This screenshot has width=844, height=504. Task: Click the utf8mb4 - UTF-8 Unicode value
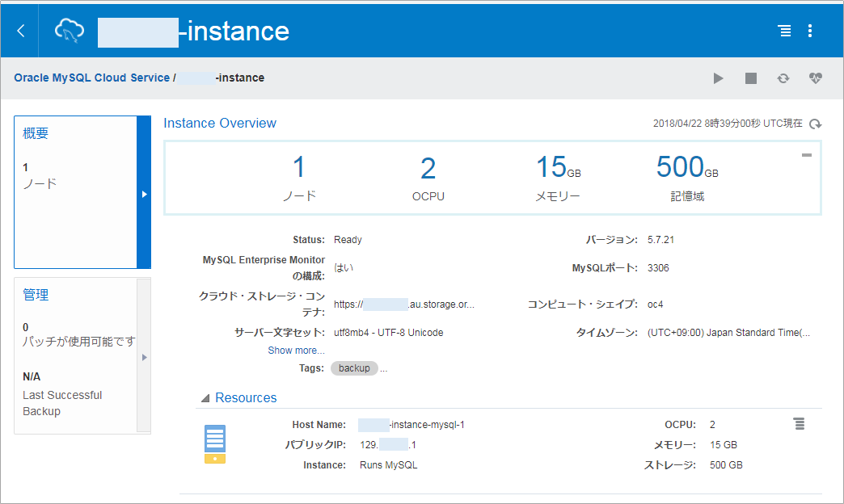click(388, 333)
